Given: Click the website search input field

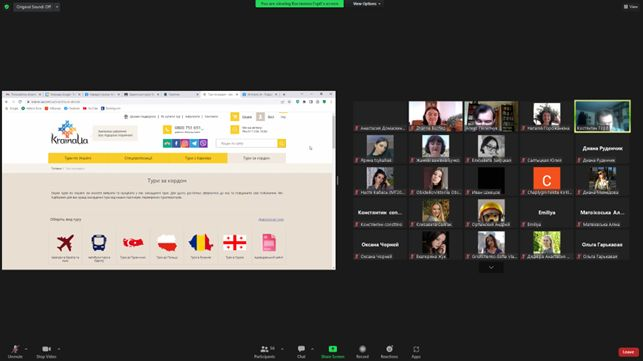Looking at the screenshot, I should 246,143.
